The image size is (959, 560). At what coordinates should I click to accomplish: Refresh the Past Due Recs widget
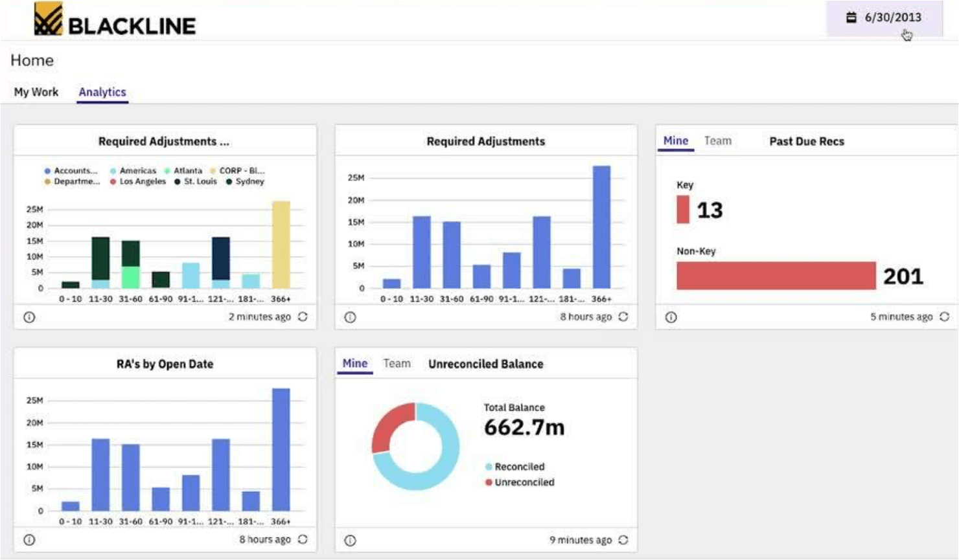point(944,317)
